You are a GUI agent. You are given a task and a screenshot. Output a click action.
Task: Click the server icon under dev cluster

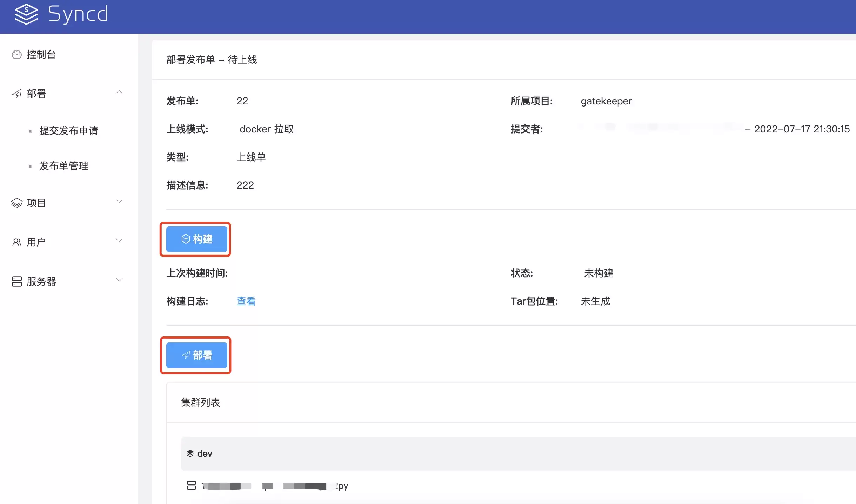[192, 485]
